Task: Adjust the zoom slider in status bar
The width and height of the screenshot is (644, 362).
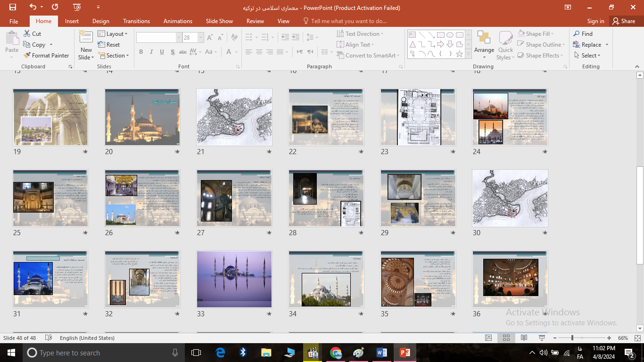Action: 572,338
